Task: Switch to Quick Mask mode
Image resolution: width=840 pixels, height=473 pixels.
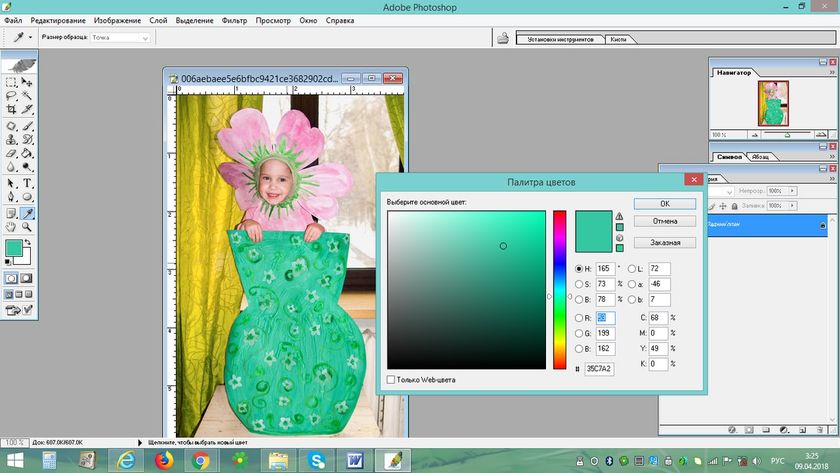Action: point(26,278)
